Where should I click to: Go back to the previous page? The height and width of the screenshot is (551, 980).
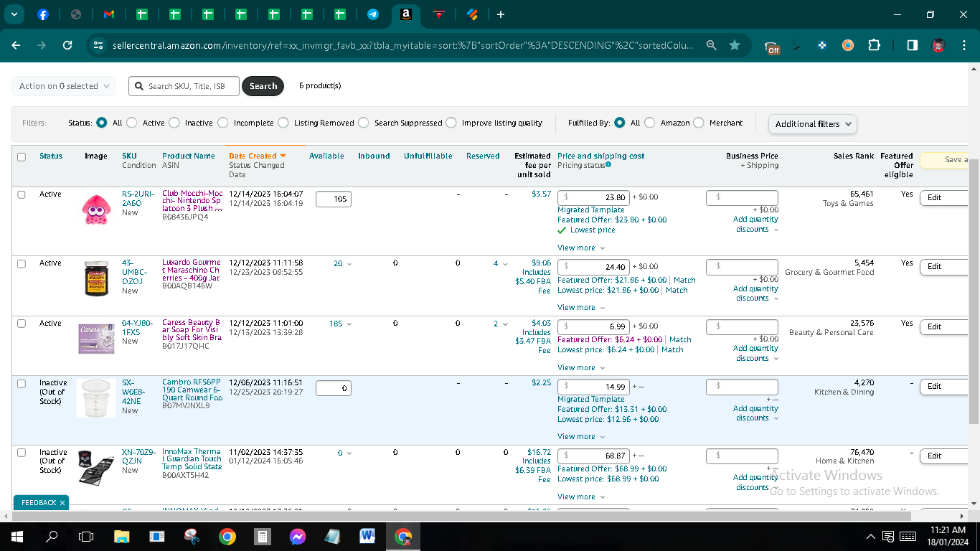tap(17, 45)
